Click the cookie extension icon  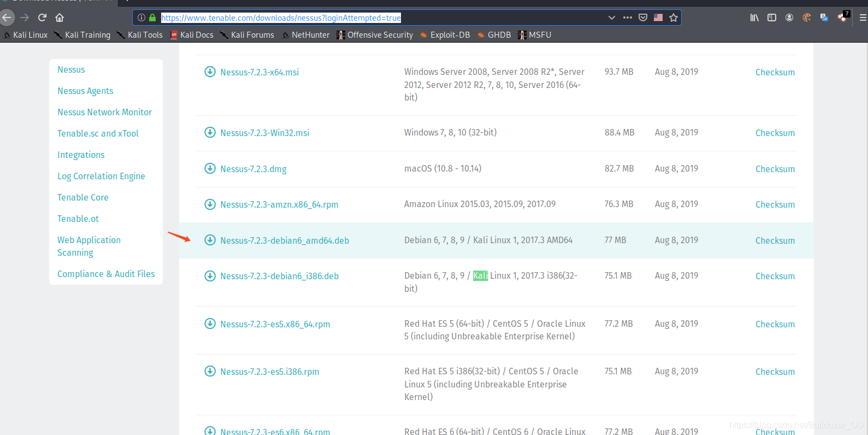pyautogui.click(x=807, y=17)
